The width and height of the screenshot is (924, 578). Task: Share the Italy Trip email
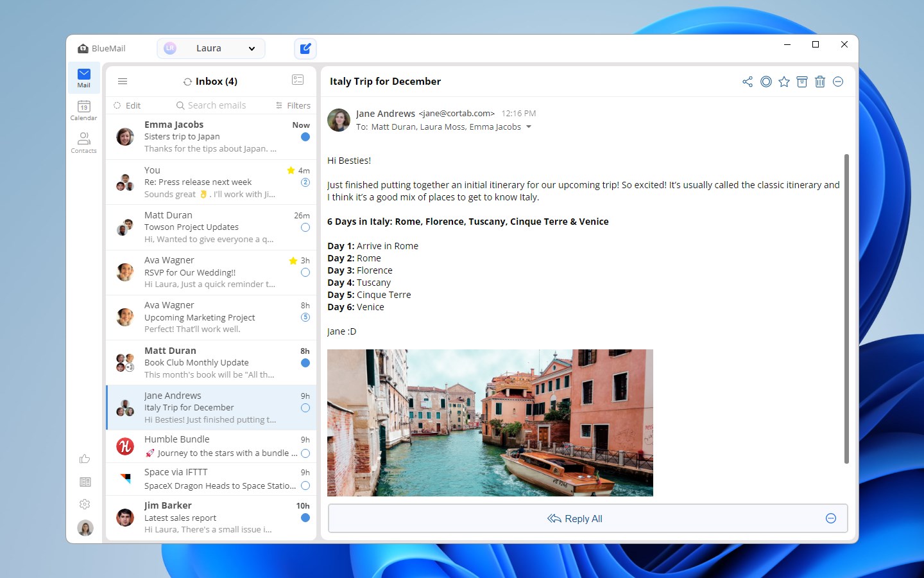point(747,82)
